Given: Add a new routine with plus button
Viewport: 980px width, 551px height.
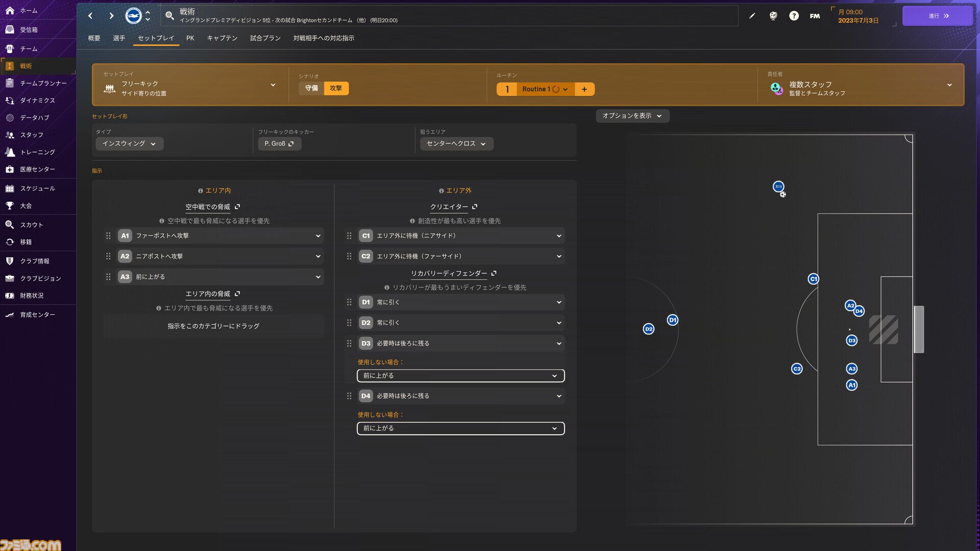Looking at the screenshot, I should click(x=584, y=89).
